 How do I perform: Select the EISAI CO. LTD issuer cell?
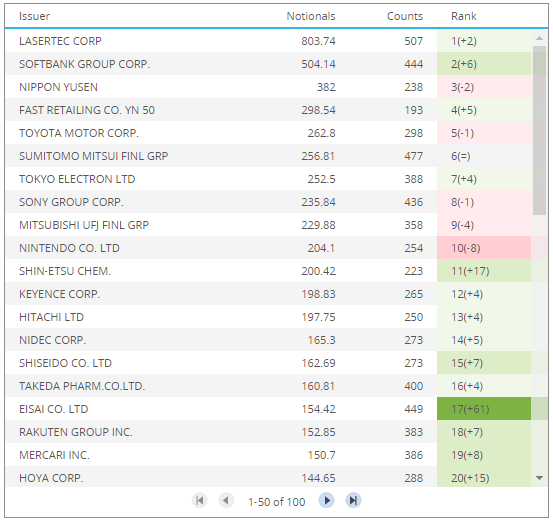tap(54, 409)
